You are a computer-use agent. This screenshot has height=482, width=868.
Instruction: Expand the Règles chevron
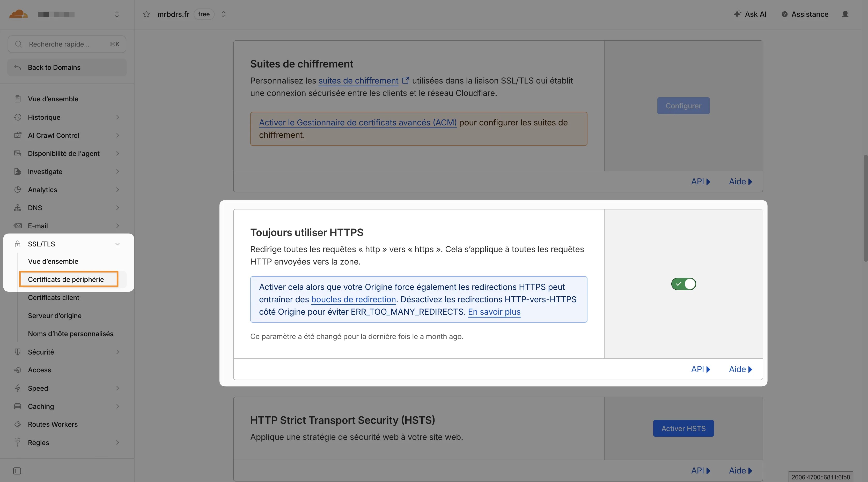[x=117, y=442]
